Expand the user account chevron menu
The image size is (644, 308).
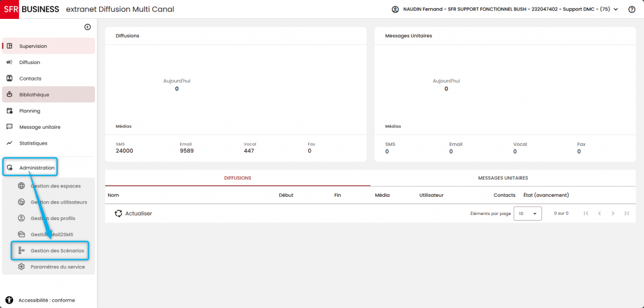point(616,9)
